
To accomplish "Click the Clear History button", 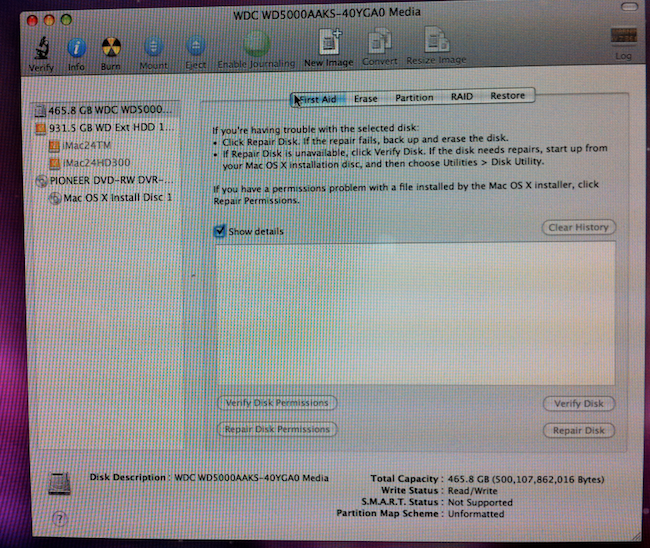I will pos(578,228).
